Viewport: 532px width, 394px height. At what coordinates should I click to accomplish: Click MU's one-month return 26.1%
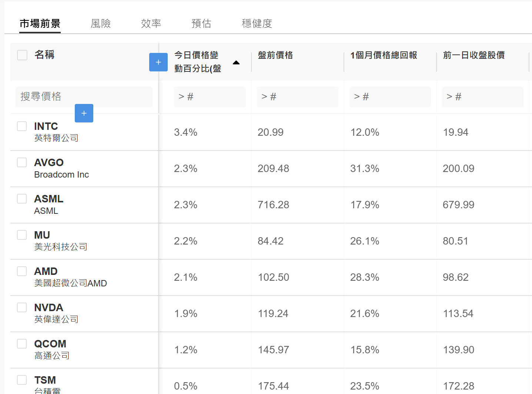tap(365, 241)
